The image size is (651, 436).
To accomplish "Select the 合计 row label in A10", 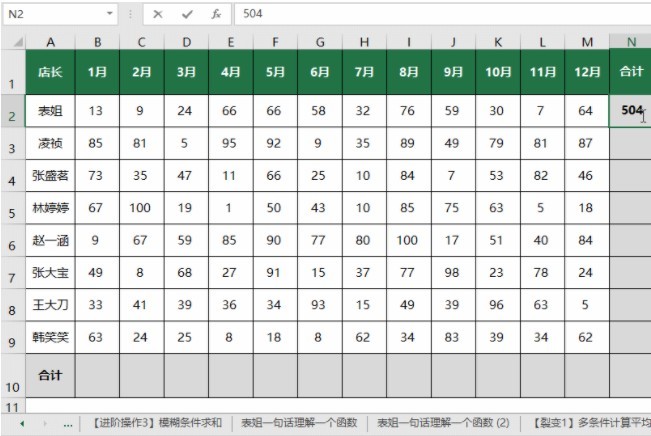I will click(x=51, y=376).
